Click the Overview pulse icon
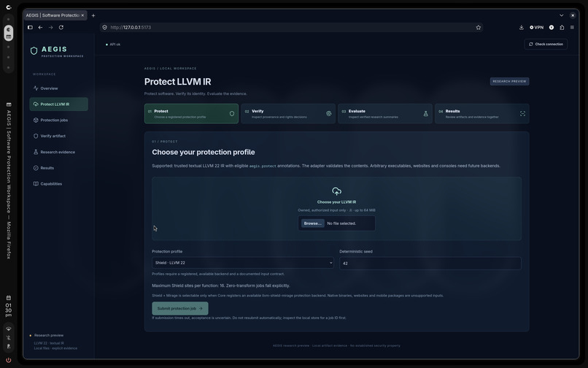Screen dimensions: 588x368 [36, 88]
